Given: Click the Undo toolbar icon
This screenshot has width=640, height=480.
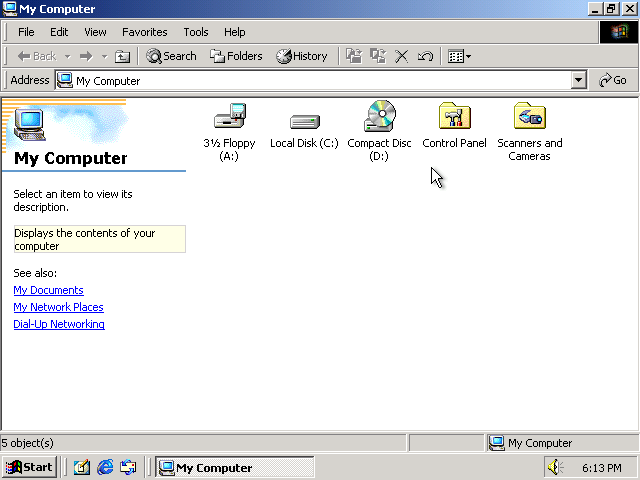Looking at the screenshot, I should coord(425,56).
